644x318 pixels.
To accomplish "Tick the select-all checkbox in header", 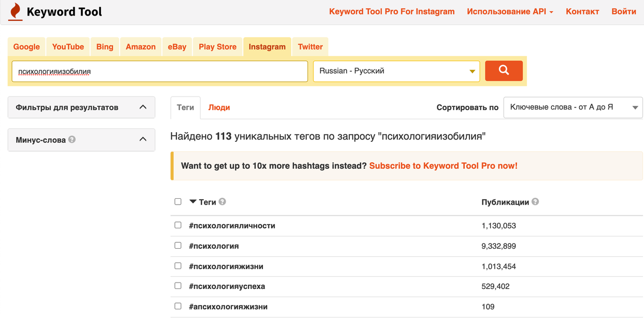I will click(x=178, y=202).
